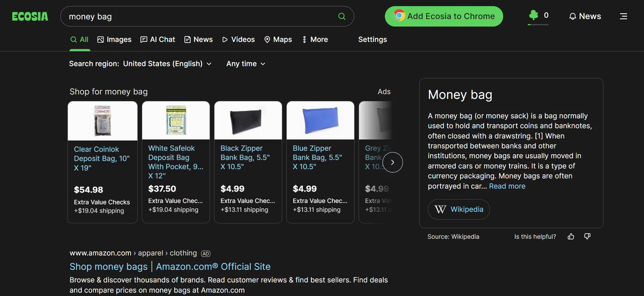The width and height of the screenshot is (644, 296).
Task: Click the Ad badge next to amazon.com
Action: coord(206,253)
